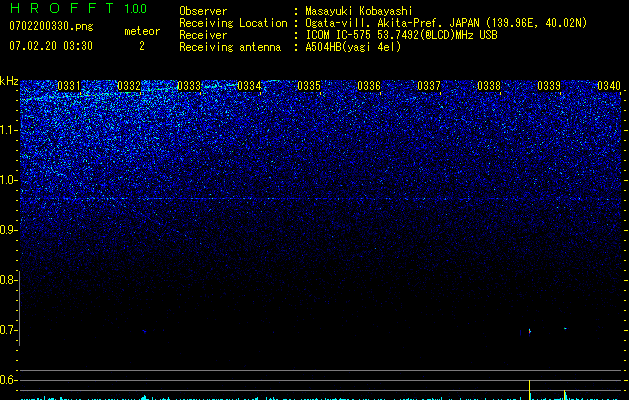Click the 0339 time marker

pyautogui.click(x=549, y=86)
